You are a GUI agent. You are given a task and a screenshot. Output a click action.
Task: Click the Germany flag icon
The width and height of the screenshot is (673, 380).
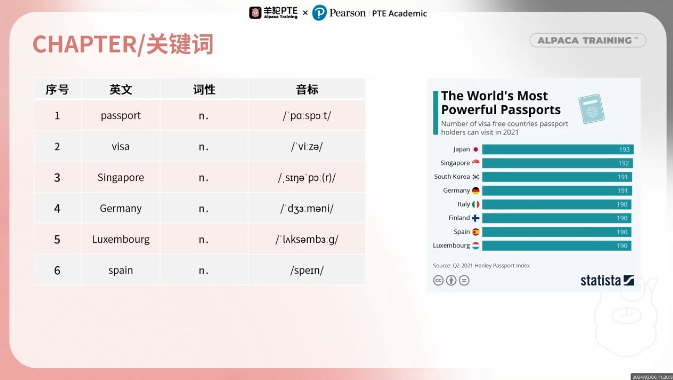[x=476, y=191]
